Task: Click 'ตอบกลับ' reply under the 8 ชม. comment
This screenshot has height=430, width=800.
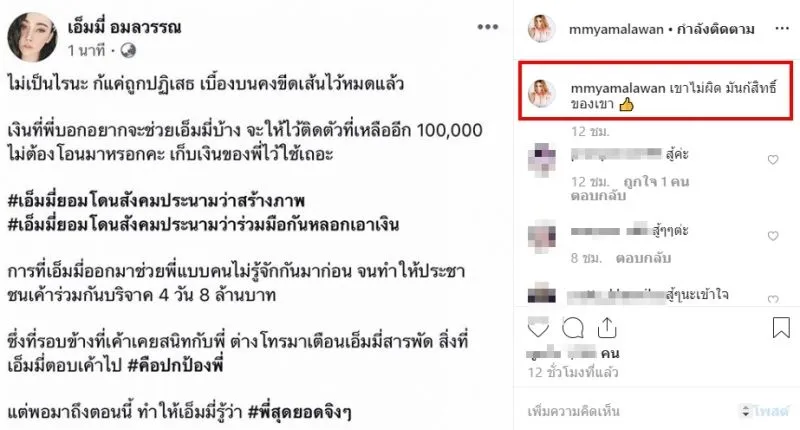Action: pyautogui.click(x=643, y=258)
